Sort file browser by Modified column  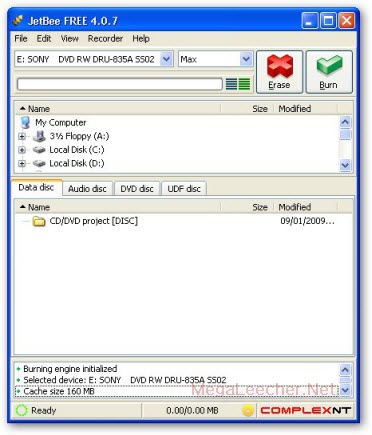pyautogui.click(x=306, y=109)
